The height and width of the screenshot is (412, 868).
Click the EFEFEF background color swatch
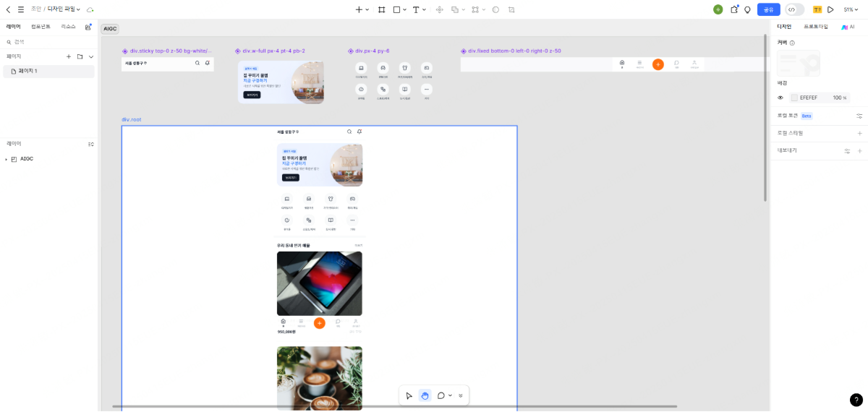coord(794,98)
